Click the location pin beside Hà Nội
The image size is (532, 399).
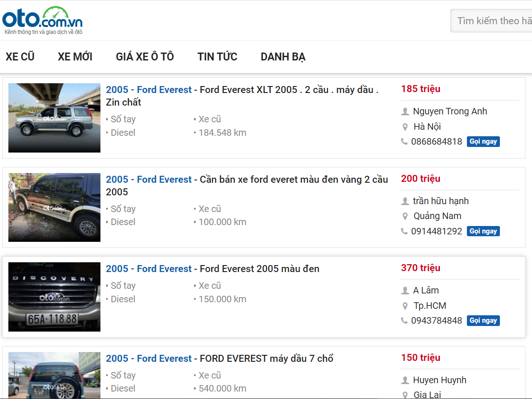[x=405, y=127]
